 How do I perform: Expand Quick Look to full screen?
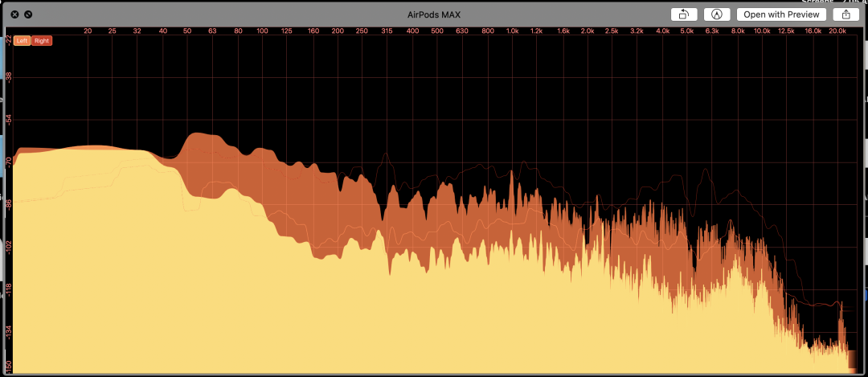click(x=28, y=14)
